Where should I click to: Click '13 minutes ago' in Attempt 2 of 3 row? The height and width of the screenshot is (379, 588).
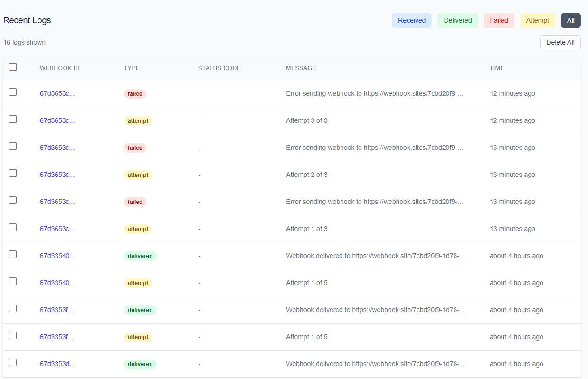point(512,175)
